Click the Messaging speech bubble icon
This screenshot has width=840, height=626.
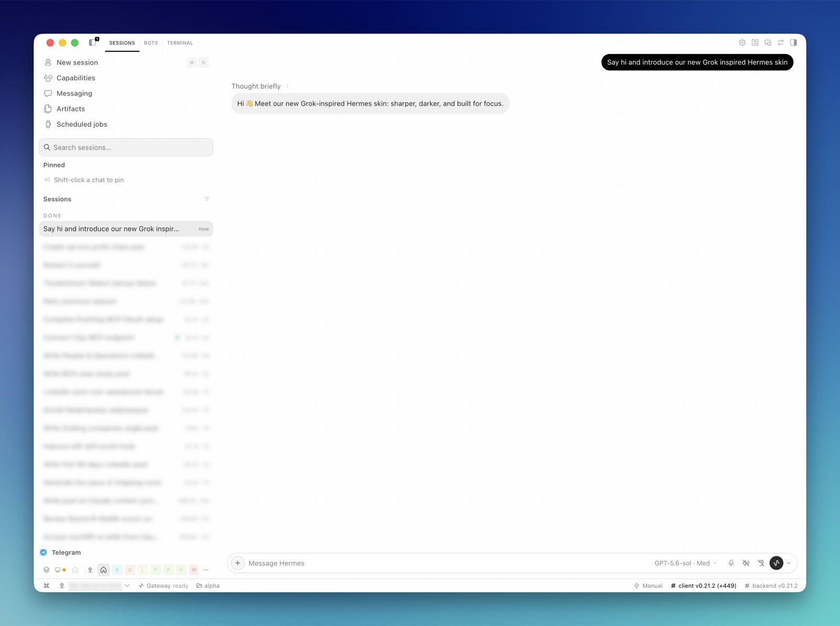coord(48,93)
